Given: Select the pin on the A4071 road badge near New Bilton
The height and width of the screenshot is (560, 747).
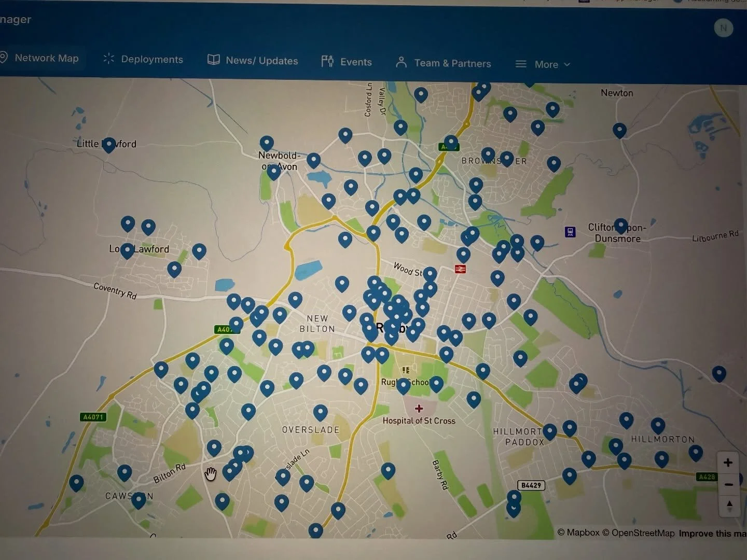Looking at the screenshot, I should pyautogui.click(x=236, y=325).
